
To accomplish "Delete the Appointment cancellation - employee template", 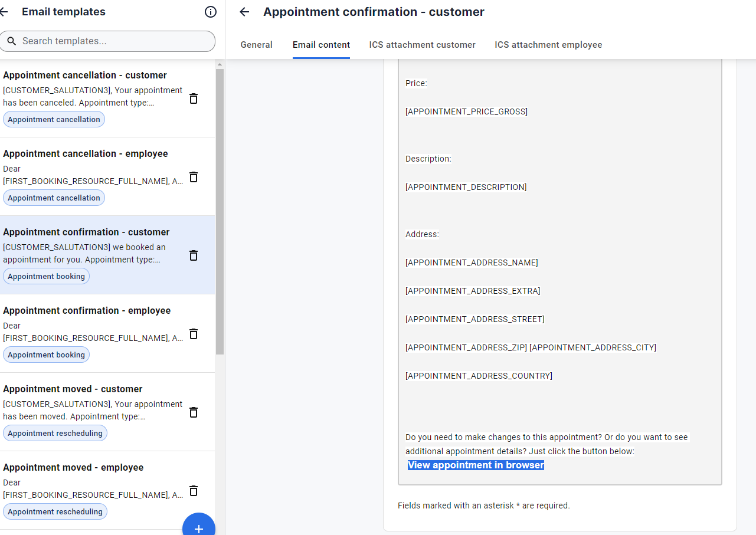I will pos(193,177).
